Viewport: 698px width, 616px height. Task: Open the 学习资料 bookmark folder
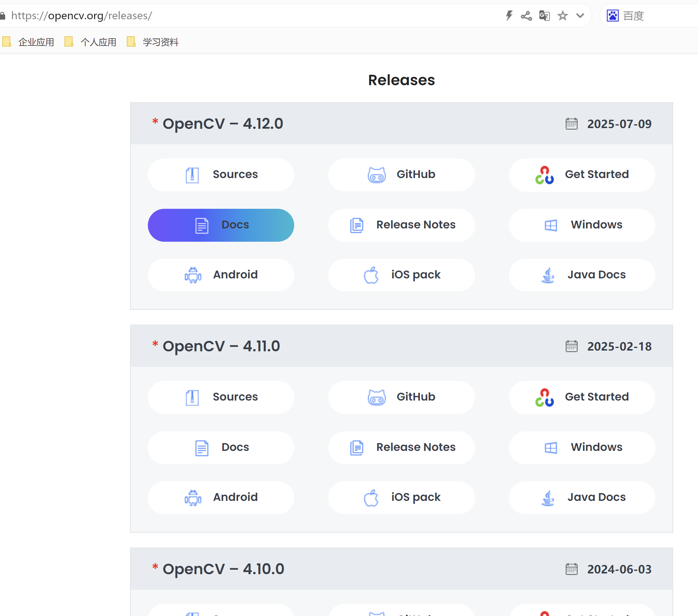click(153, 42)
